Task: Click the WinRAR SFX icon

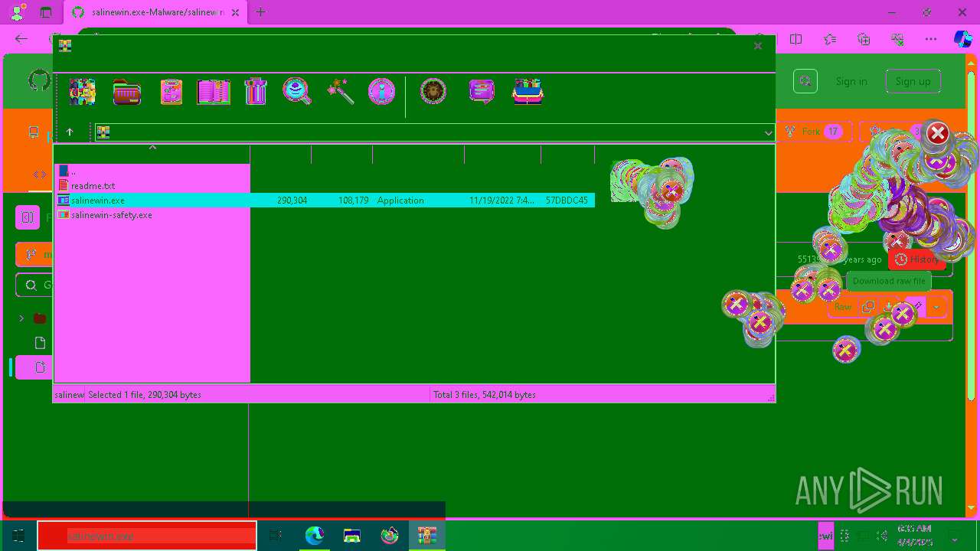Action: 528,92
